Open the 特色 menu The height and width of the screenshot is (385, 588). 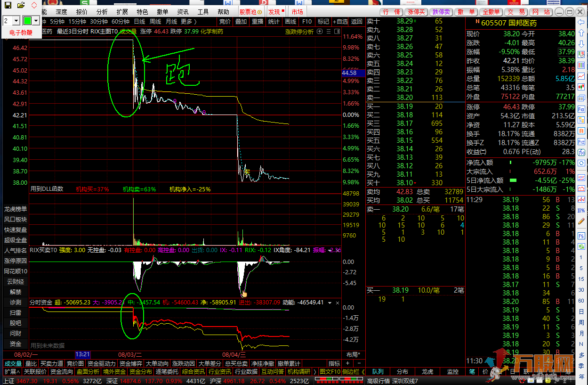(142, 12)
